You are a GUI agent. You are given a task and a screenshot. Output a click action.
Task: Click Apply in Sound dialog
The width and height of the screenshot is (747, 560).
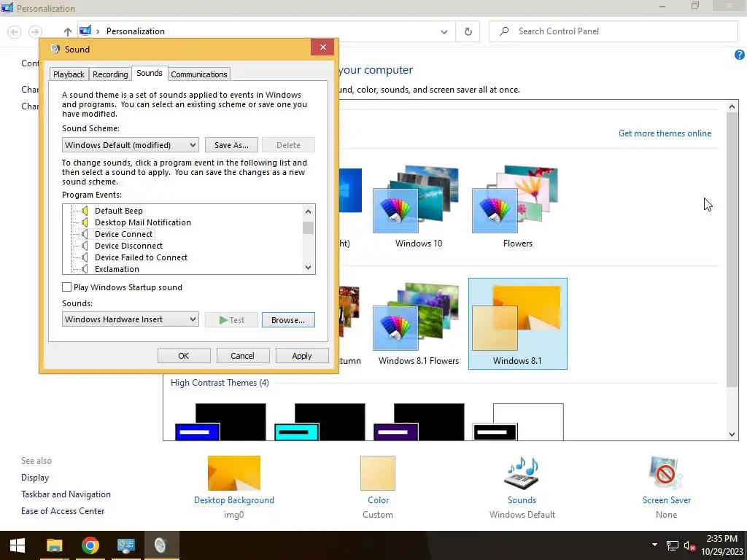[301, 356]
